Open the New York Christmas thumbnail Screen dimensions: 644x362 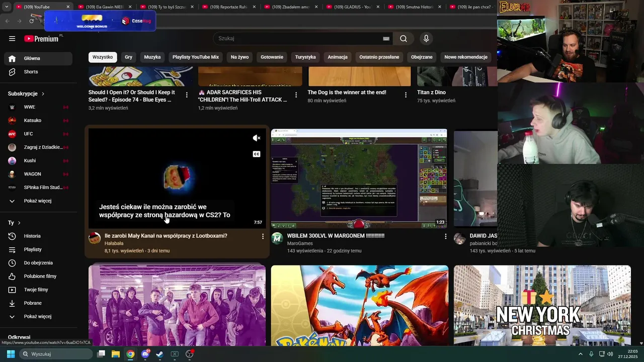542,306
